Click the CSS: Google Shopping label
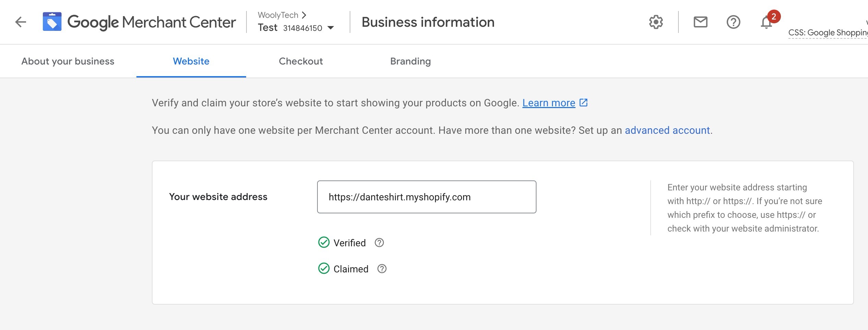The height and width of the screenshot is (330, 868). (x=828, y=33)
